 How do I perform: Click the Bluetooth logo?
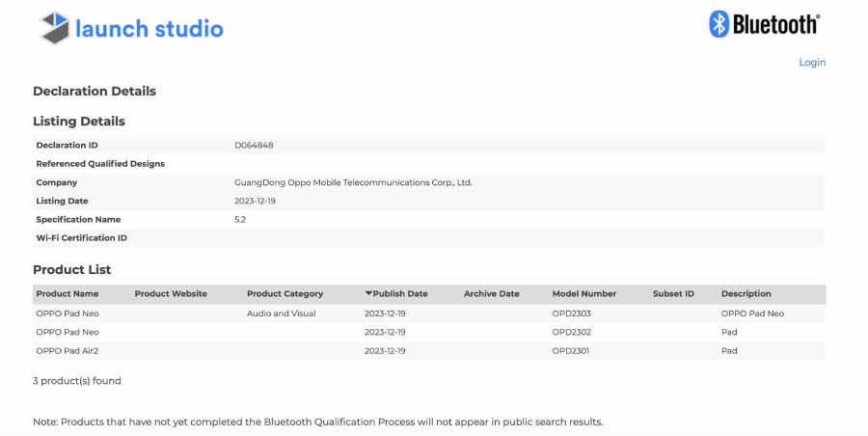tap(765, 24)
